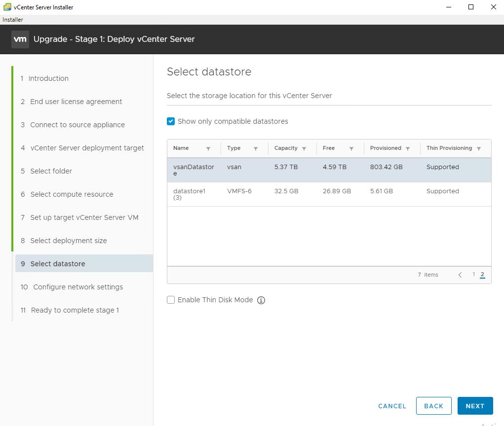The height and width of the screenshot is (426, 504).
Task: Sort by the Name column header
Action: coord(181,148)
